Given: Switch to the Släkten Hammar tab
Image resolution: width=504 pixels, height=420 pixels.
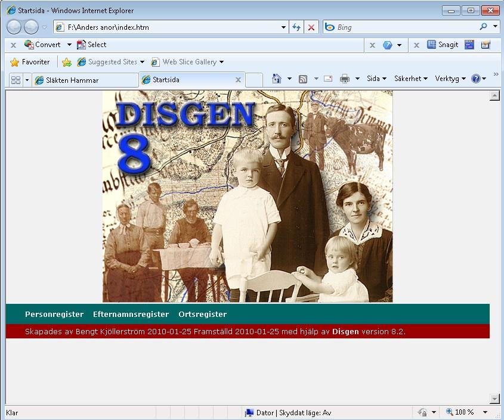Looking at the screenshot, I should pyautogui.click(x=85, y=80).
